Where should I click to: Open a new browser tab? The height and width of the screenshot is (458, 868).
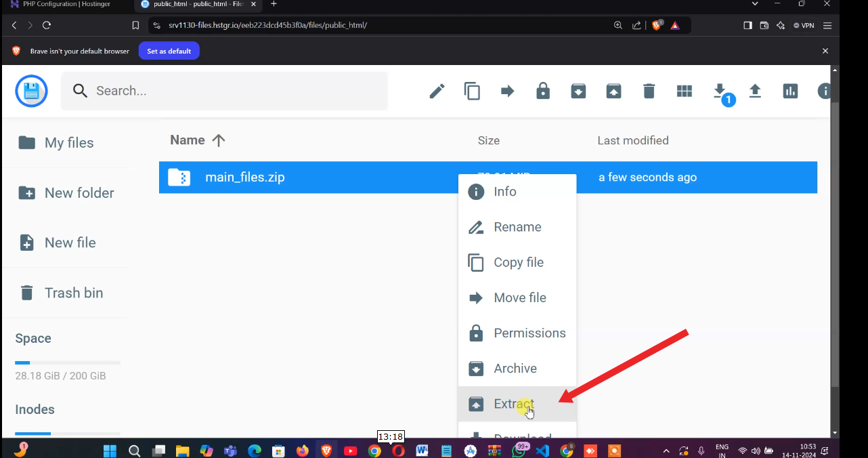tap(274, 4)
